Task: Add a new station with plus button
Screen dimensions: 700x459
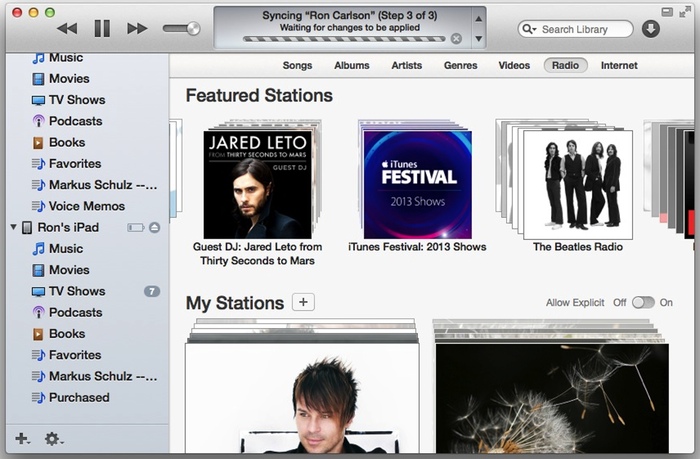Action: (x=303, y=302)
